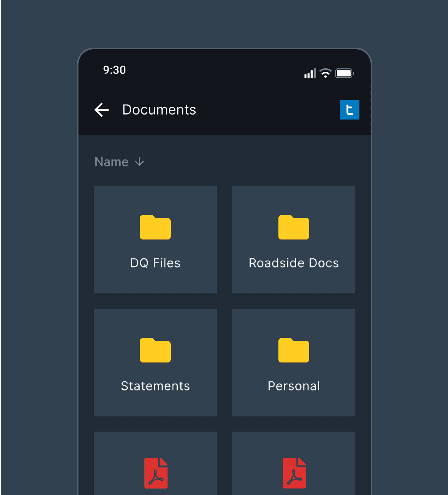Tap the Wi-Fi status icon
448x495 pixels.
point(325,73)
